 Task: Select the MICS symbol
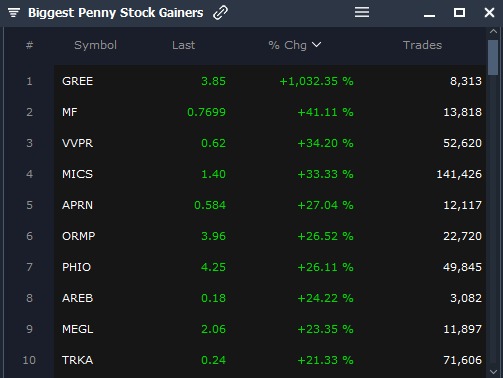pos(77,174)
